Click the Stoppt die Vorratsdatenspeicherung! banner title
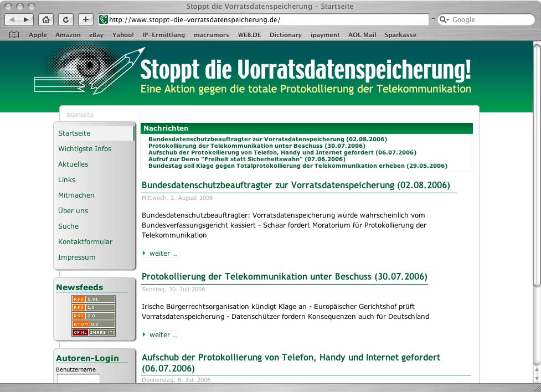 tap(305, 70)
